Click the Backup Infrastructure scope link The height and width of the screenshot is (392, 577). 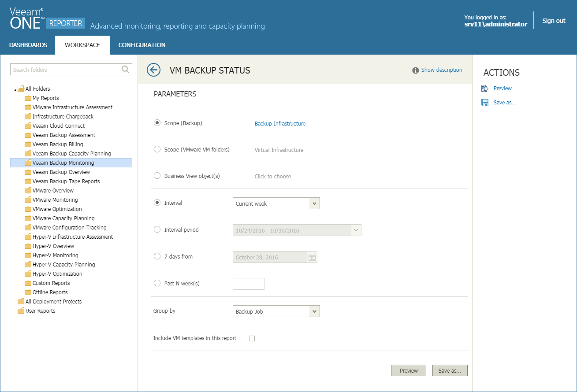[280, 124]
